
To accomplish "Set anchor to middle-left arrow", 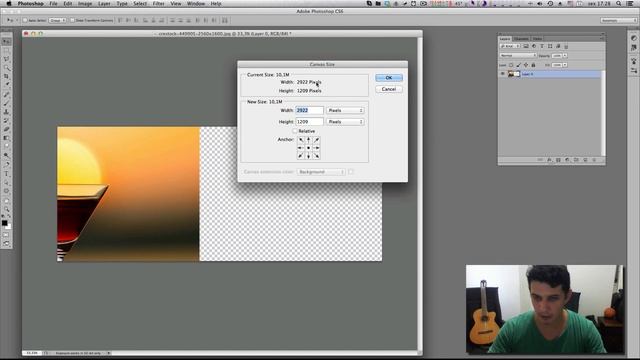I will pyautogui.click(x=301, y=148).
